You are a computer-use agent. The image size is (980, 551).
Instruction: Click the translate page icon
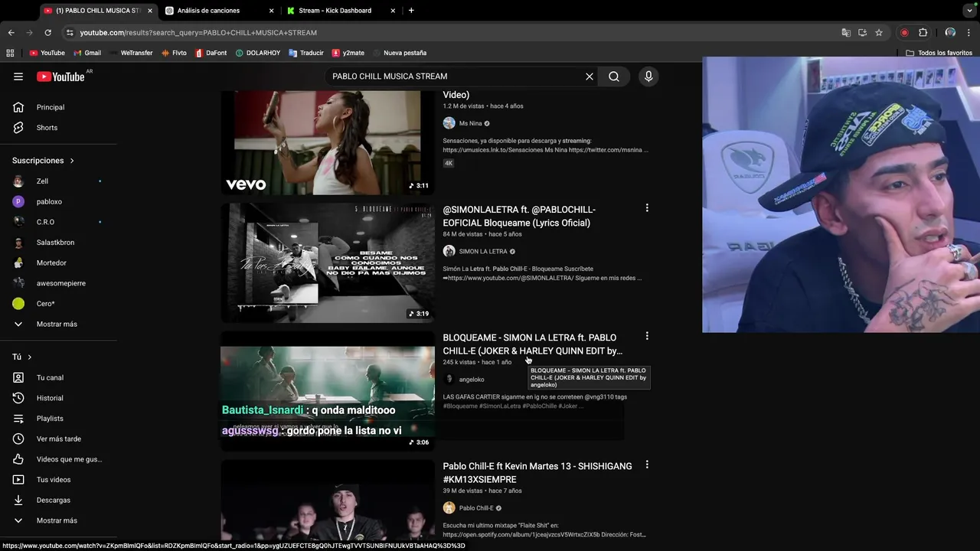coord(846,33)
